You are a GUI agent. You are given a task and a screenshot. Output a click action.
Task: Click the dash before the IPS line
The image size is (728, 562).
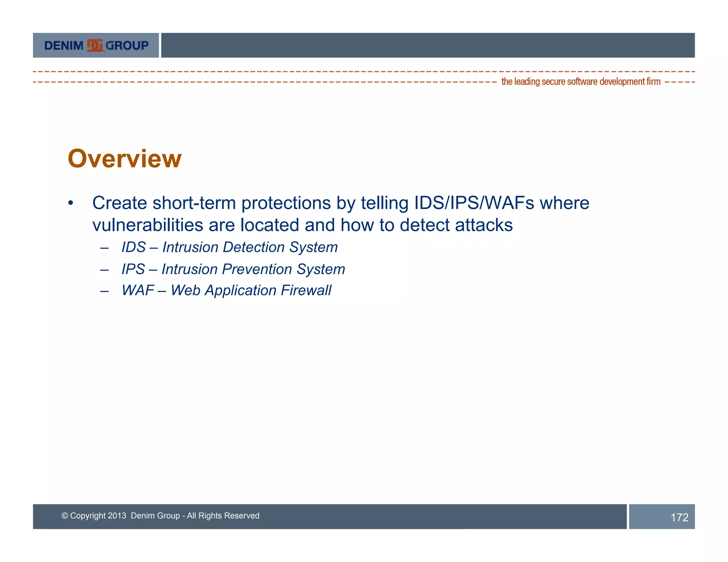104,270
